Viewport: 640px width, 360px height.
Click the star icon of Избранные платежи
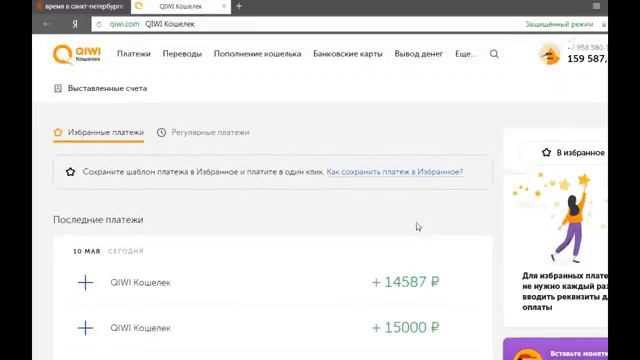(58, 132)
